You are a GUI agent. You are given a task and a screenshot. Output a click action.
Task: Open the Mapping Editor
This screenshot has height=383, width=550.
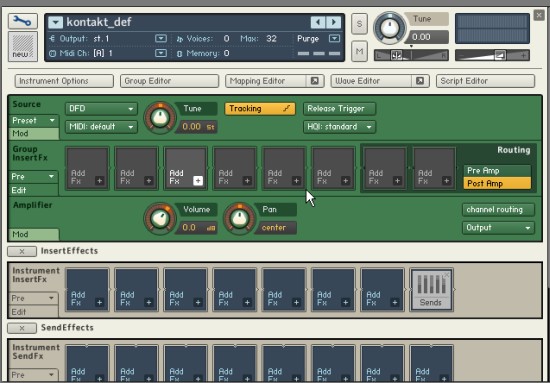tap(266, 81)
